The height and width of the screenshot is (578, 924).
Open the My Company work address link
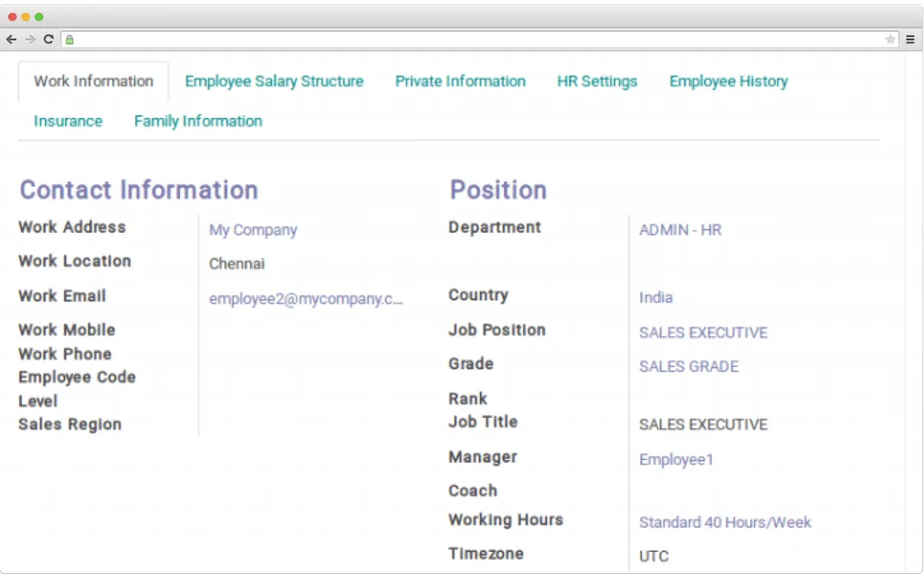tap(253, 230)
